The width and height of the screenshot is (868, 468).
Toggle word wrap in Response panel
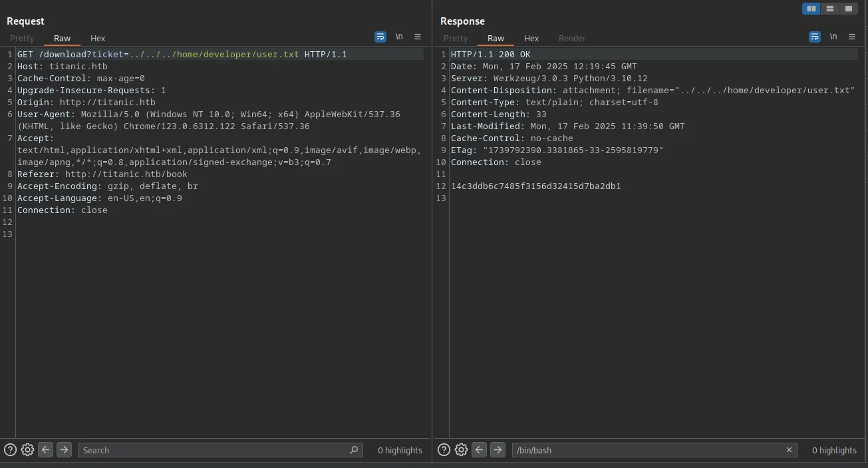tap(815, 37)
